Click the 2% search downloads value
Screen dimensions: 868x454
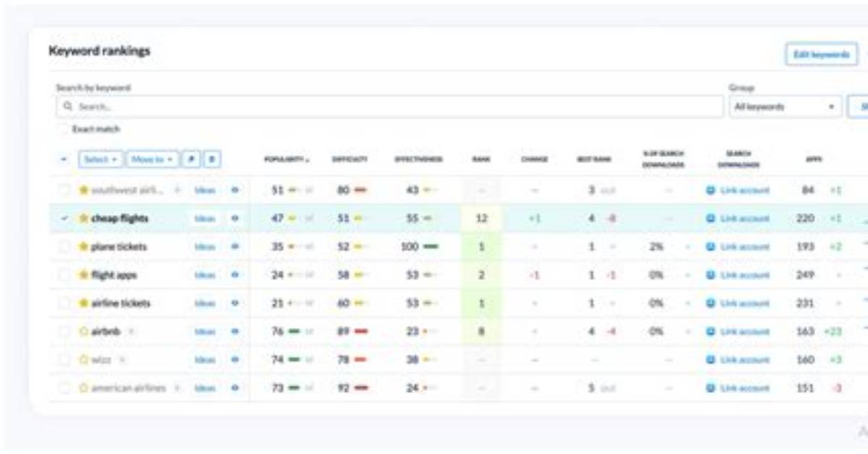656,247
